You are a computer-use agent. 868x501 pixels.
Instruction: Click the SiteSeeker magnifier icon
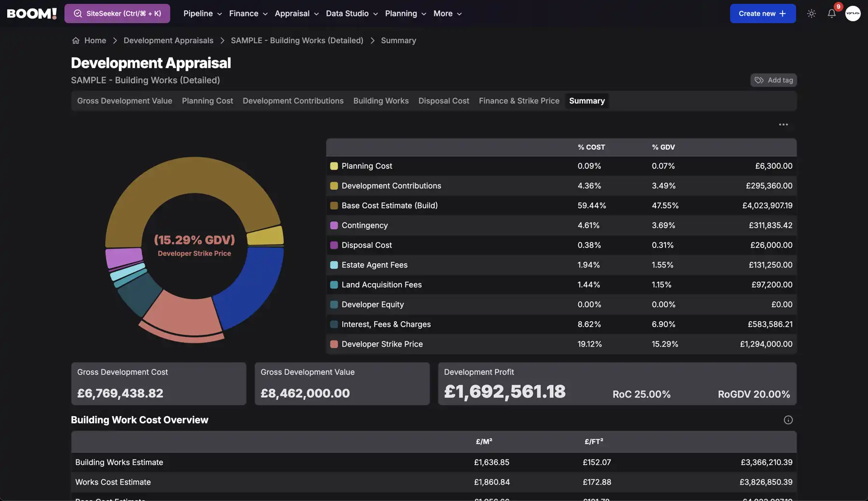pos(78,14)
